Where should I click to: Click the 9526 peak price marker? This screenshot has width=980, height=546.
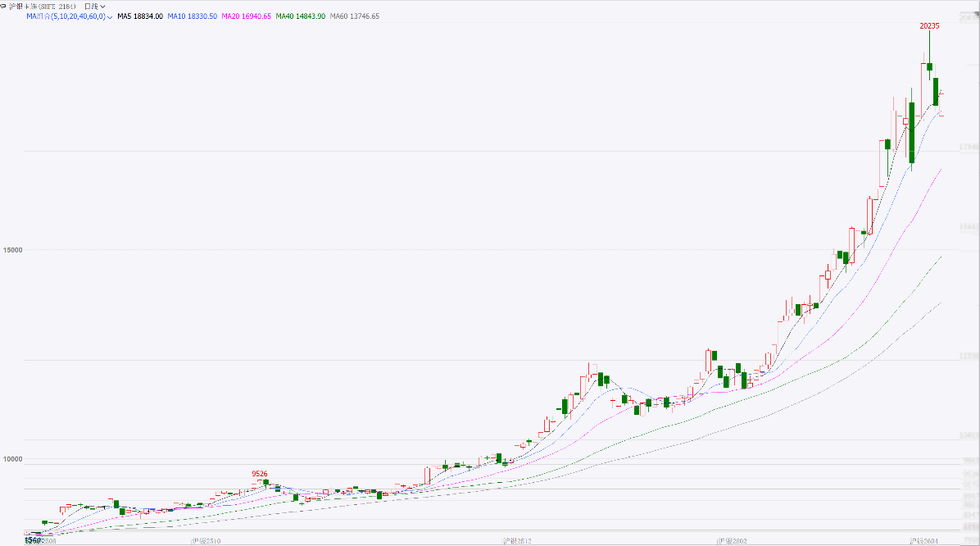[x=260, y=474]
